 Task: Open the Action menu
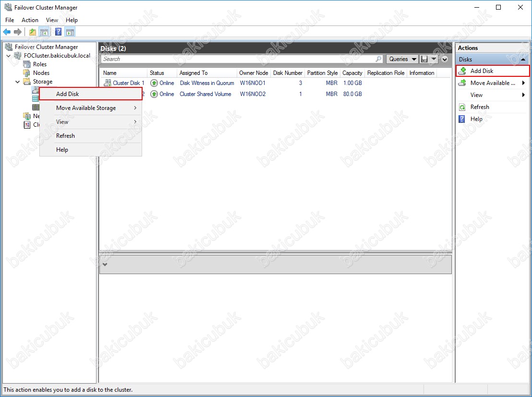click(30, 20)
